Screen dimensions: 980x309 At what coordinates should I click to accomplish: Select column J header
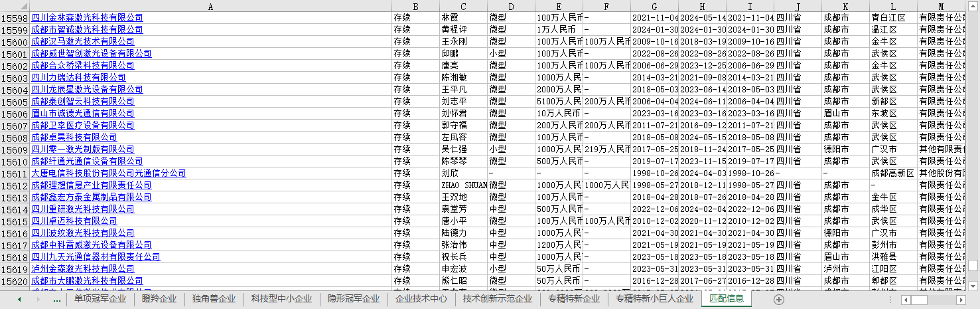pos(798,6)
